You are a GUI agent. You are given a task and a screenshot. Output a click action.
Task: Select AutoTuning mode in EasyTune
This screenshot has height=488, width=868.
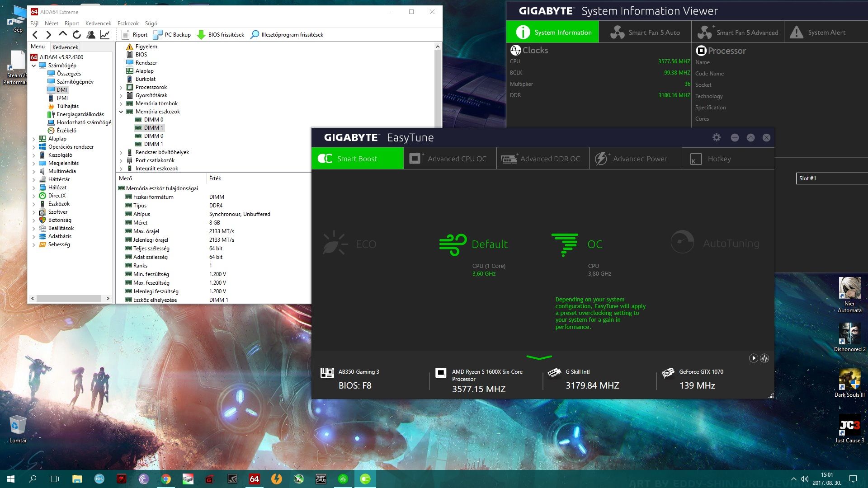click(715, 243)
